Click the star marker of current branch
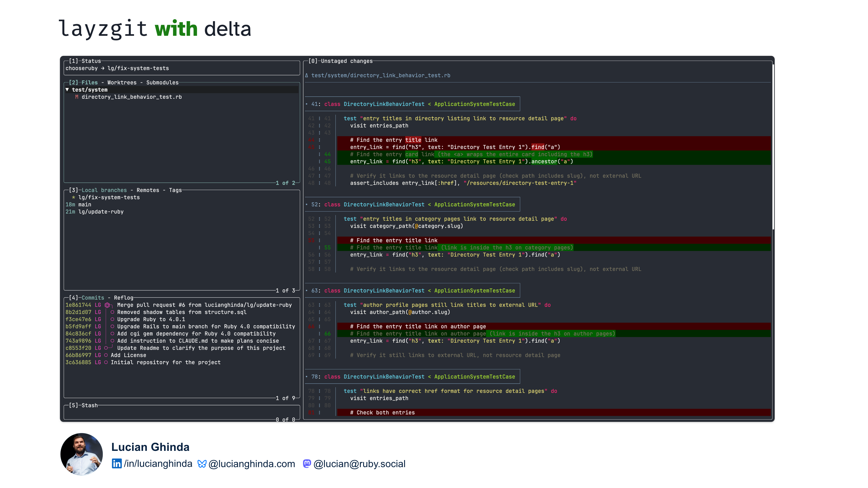Viewport: 868px width, 488px height. pyautogui.click(x=73, y=197)
